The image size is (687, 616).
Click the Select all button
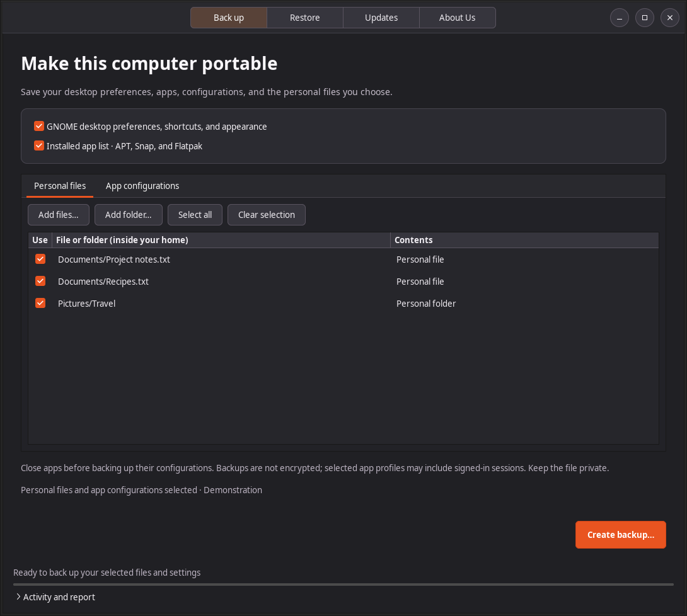point(195,215)
